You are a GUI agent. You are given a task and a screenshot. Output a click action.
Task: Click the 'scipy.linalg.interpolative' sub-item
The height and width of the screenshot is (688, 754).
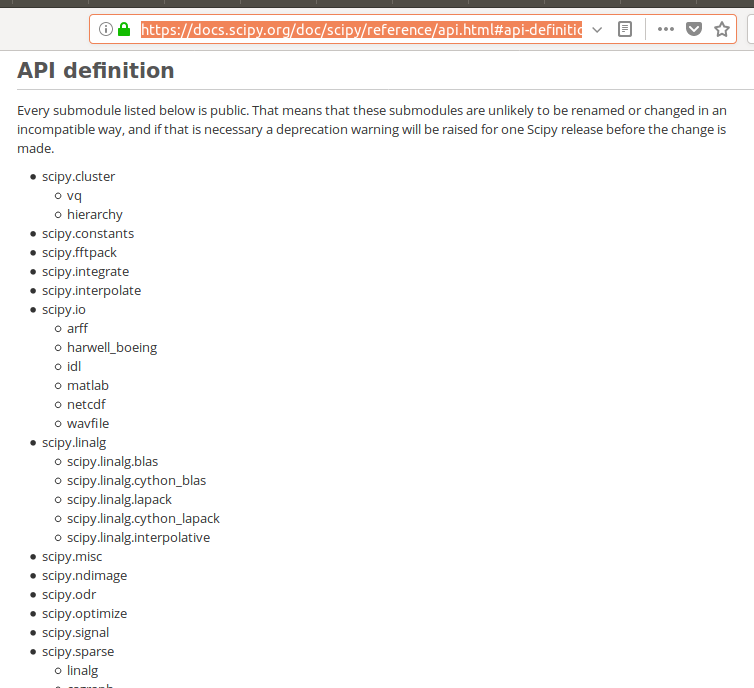tap(138, 538)
